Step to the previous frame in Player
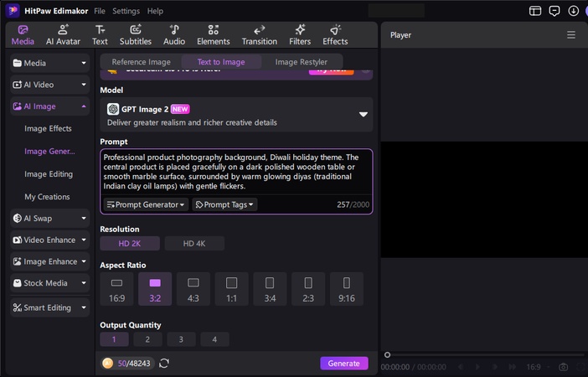 pos(461,366)
